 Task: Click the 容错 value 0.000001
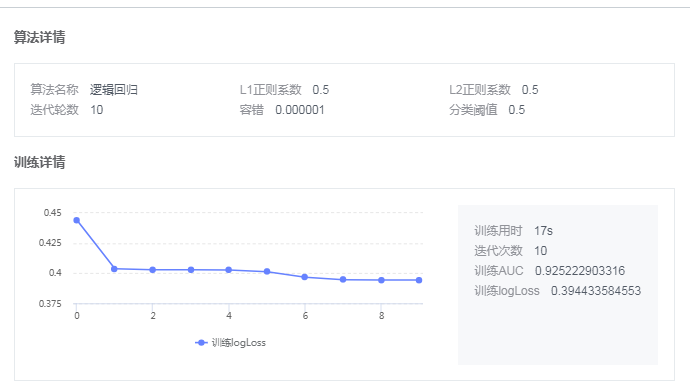(300, 110)
